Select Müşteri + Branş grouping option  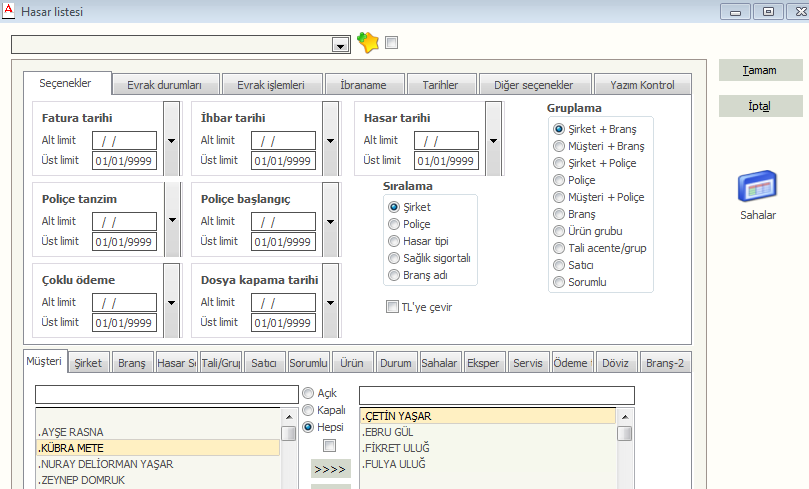point(559,146)
